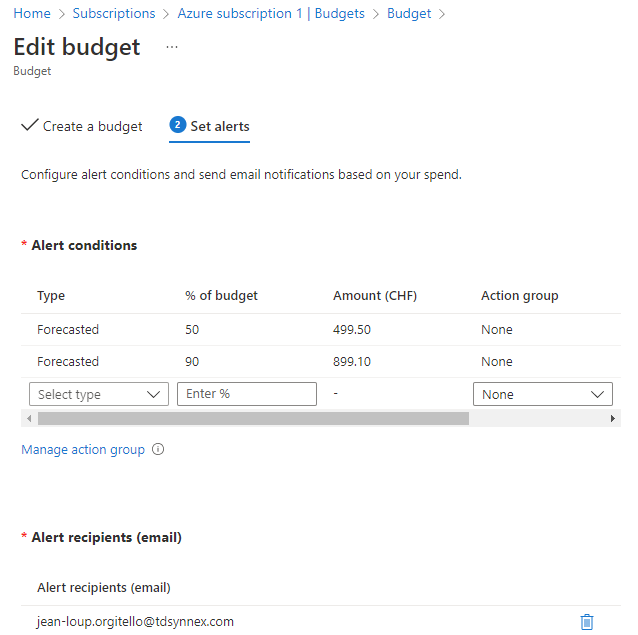
Task: Open the ellipsis menu next to Edit budget
Action: coord(172,47)
